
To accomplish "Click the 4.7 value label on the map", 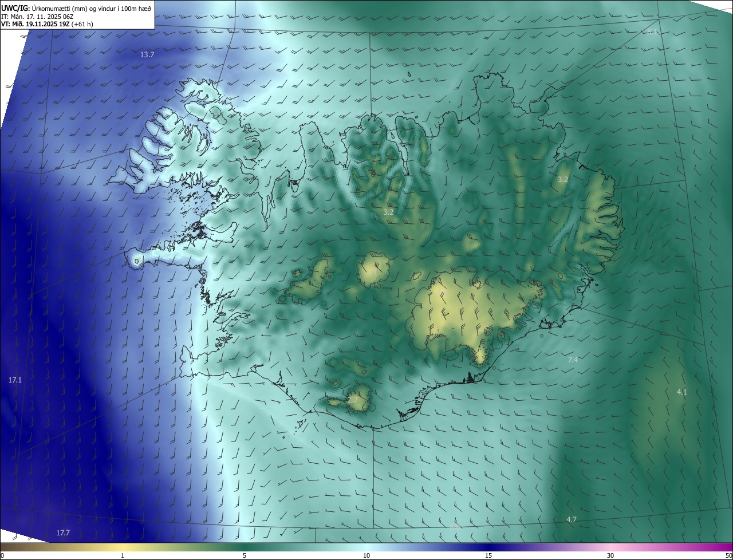I will coord(571,519).
